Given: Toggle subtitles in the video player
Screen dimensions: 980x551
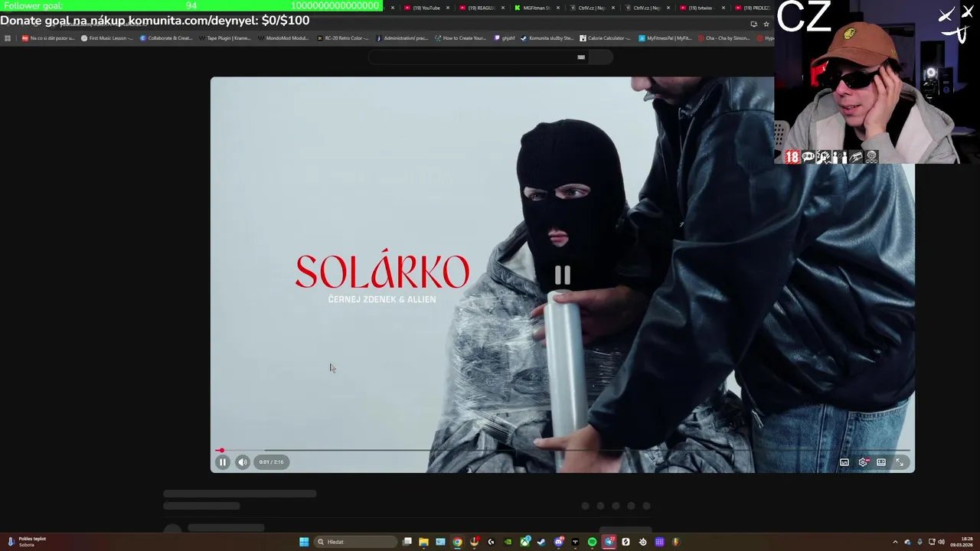Looking at the screenshot, I should tap(844, 462).
